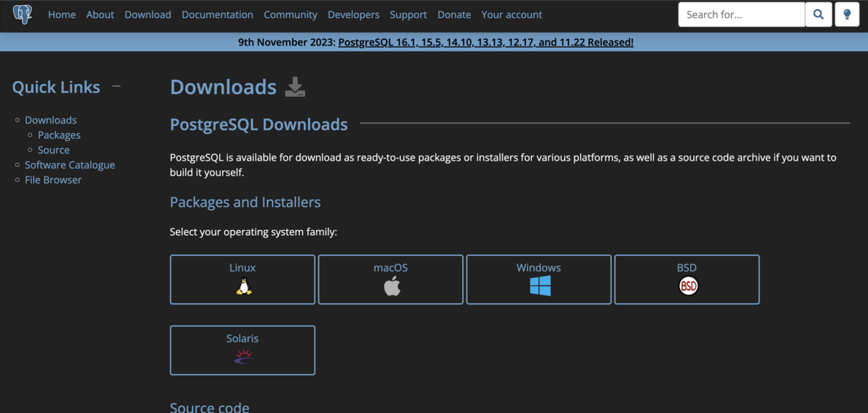Click the PostgreSQL Downloads heading

259,124
